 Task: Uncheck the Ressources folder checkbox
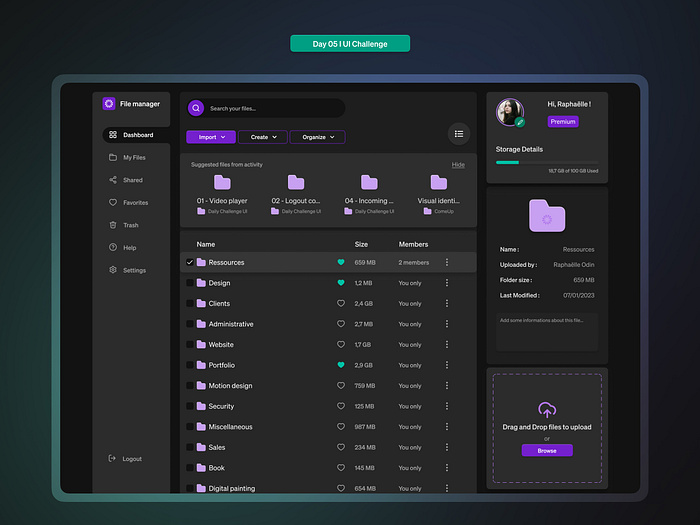[x=190, y=263]
